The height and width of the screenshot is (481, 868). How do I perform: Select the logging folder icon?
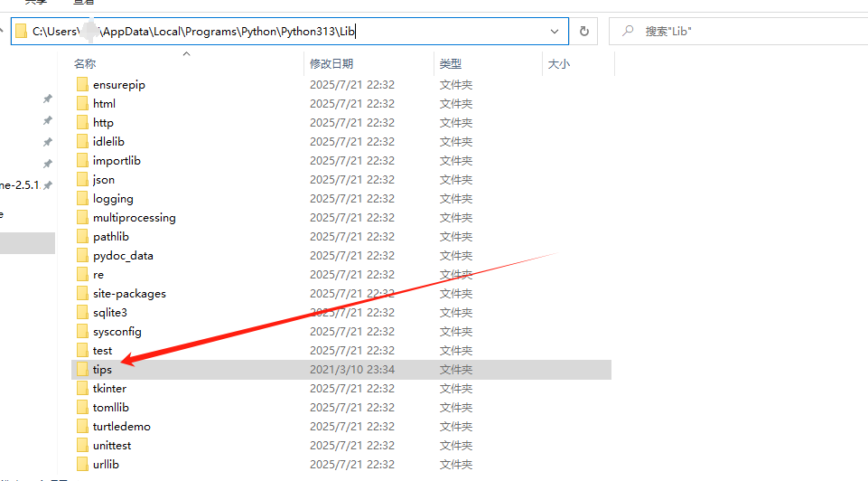click(x=82, y=198)
